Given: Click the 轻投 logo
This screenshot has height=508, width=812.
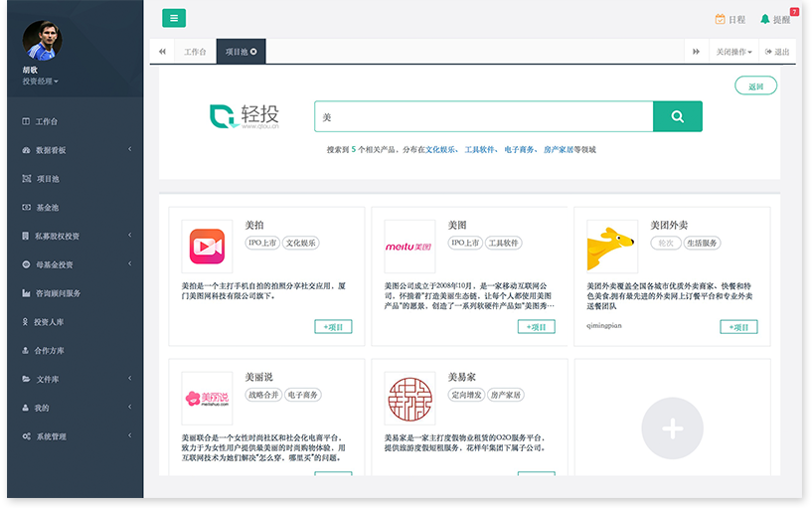Looking at the screenshot, I should click(x=244, y=116).
